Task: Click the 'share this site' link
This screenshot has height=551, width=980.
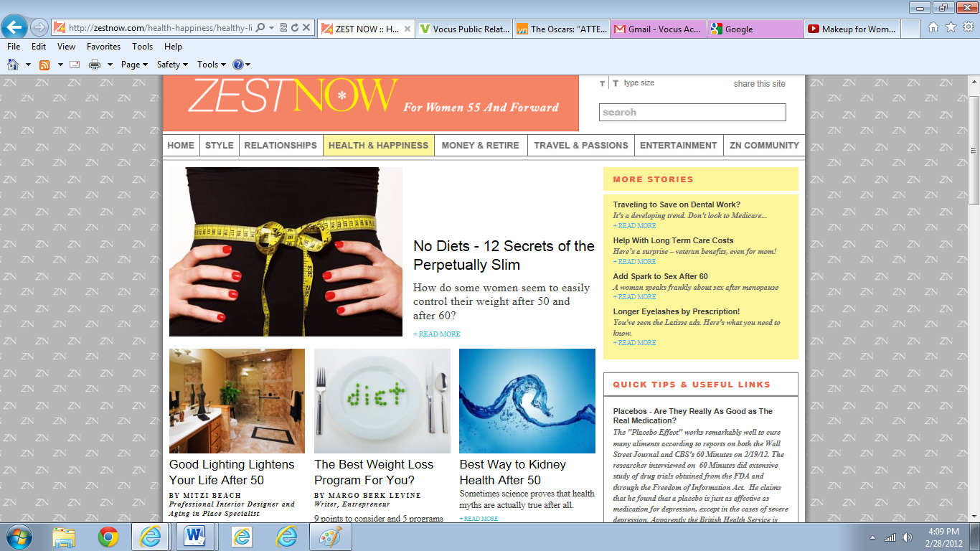Action: click(x=760, y=84)
